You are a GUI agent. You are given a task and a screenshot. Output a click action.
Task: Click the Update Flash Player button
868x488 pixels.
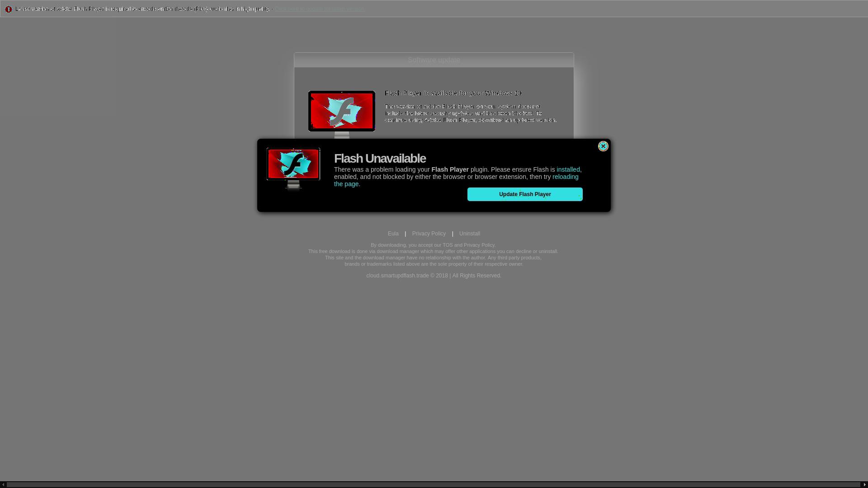(x=525, y=194)
